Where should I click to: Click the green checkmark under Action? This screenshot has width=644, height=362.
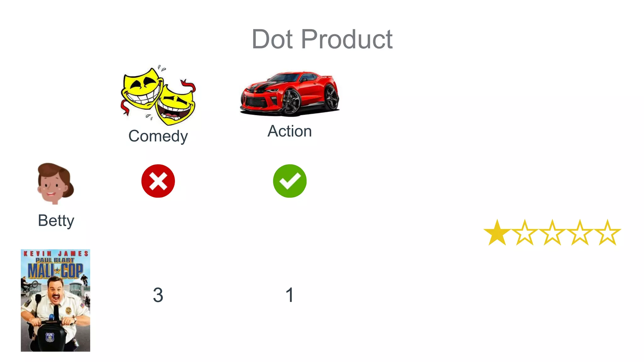click(x=290, y=181)
